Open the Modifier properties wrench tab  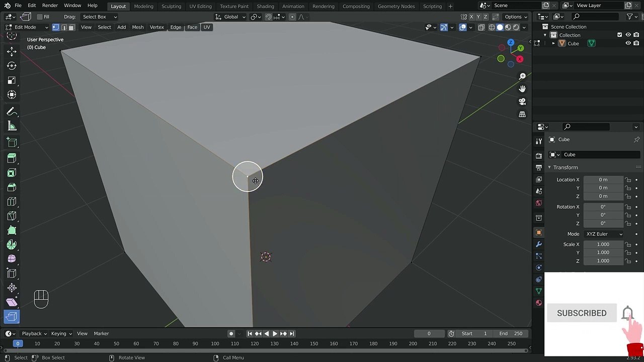pos(539,244)
